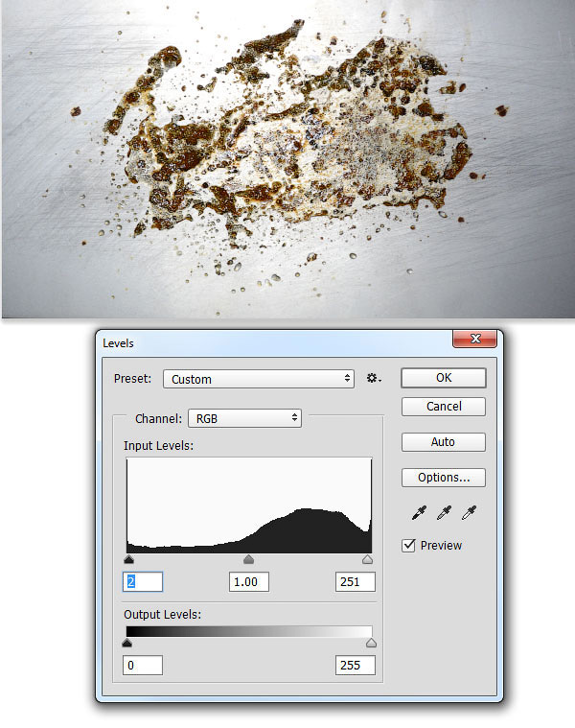The height and width of the screenshot is (728, 575).
Task: Click the output levels gradient bar
Action: coord(249,631)
